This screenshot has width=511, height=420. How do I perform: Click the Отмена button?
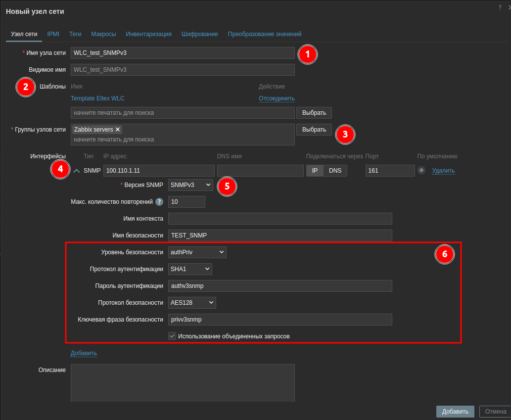[495, 412]
